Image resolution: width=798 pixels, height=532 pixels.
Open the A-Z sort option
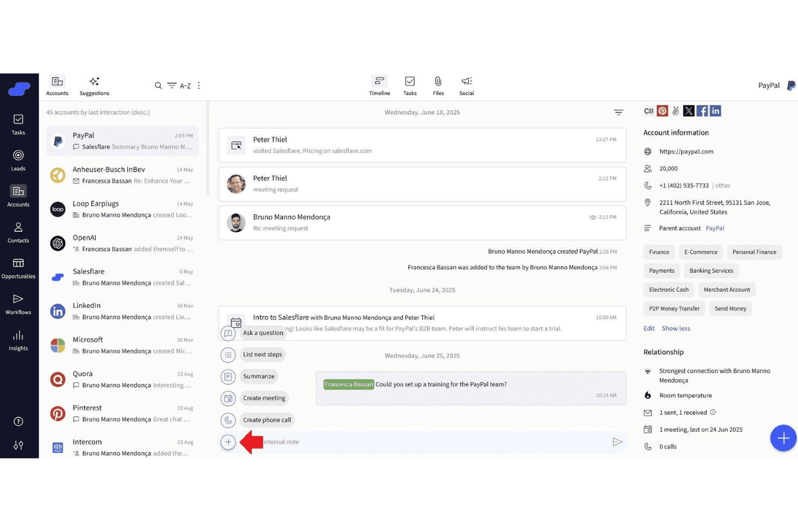(x=185, y=86)
